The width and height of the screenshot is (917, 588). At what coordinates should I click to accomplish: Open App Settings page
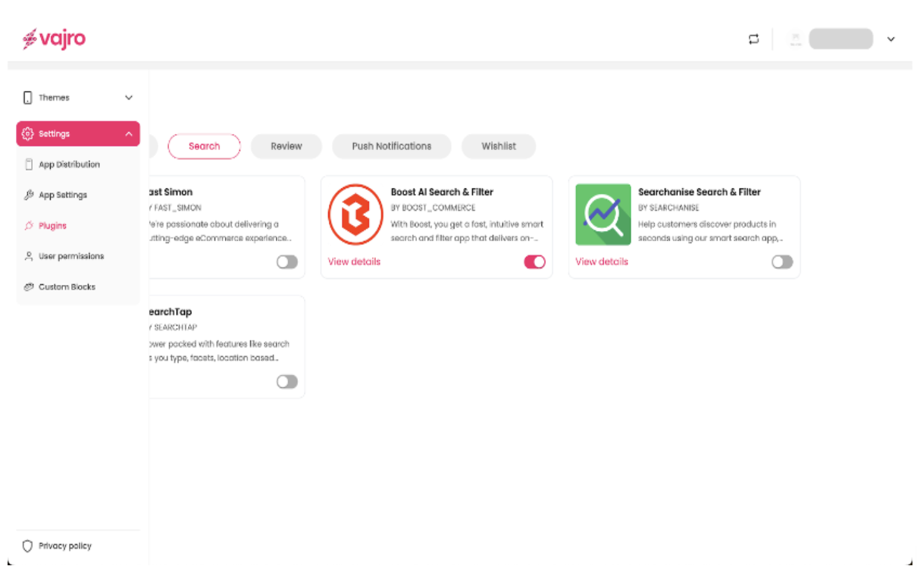coord(63,195)
